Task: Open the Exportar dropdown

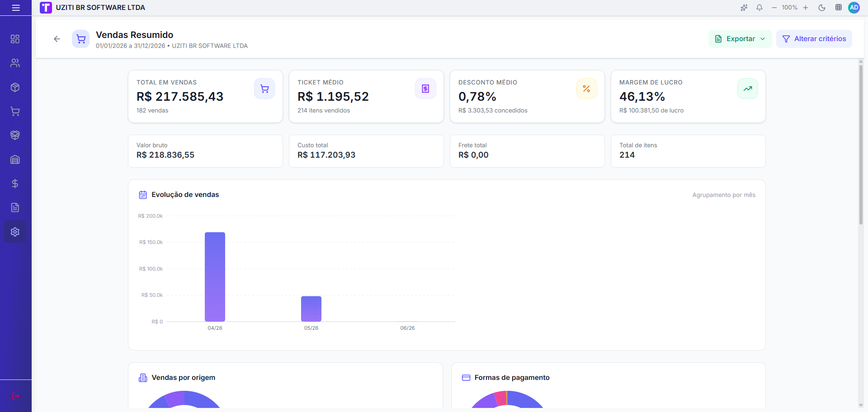Action: pos(740,39)
